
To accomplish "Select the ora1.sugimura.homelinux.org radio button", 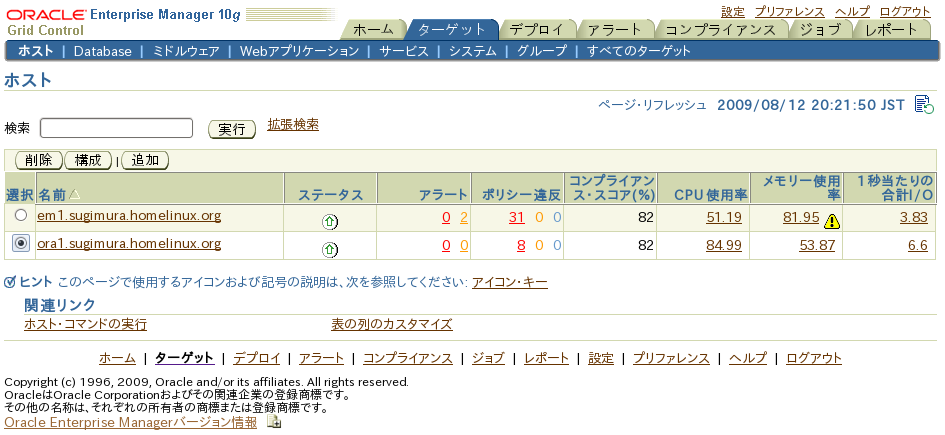I will click(x=21, y=243).
